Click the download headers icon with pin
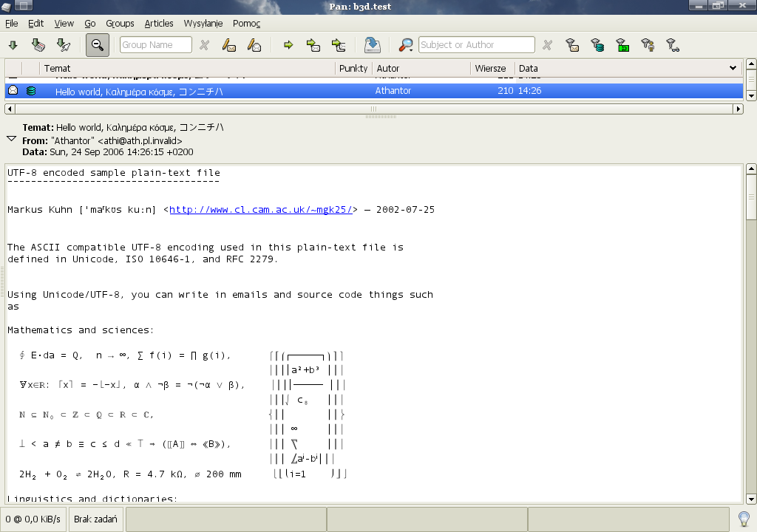Image resolution: width=757 pixels, height=532 pixels. tap(64, 45)
